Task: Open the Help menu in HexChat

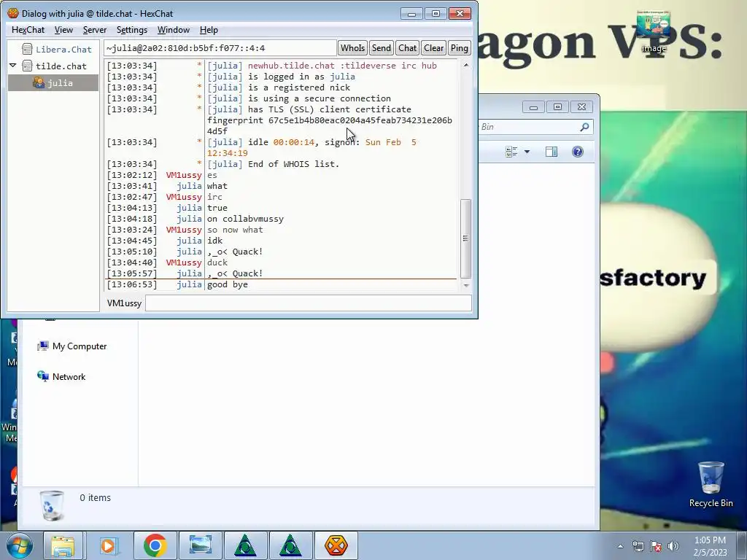Action: [209, 30]
